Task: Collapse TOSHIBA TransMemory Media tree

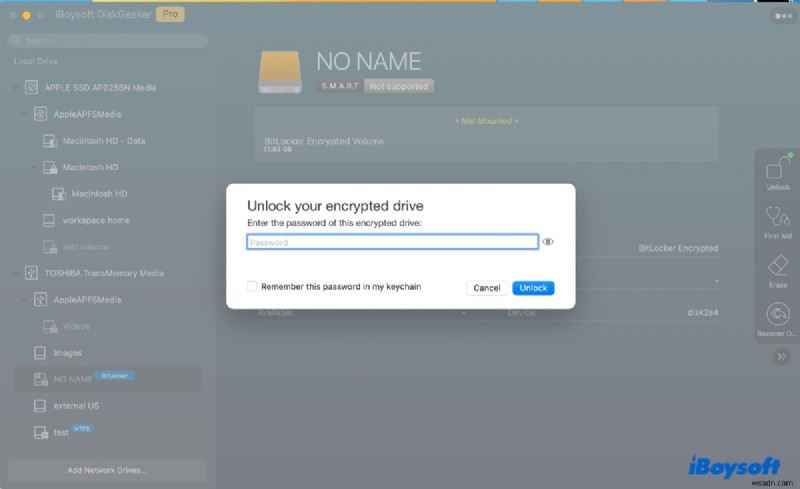Action: pos(15,273)
